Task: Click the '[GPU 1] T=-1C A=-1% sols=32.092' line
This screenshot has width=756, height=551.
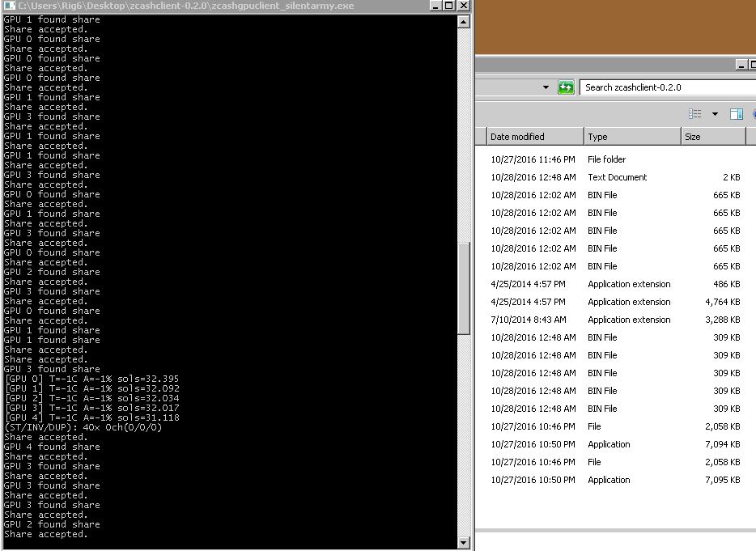Action: click(x=91, y=388)
